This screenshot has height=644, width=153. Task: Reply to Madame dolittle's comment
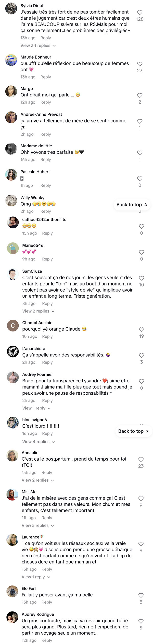click(x=46, y=160)
